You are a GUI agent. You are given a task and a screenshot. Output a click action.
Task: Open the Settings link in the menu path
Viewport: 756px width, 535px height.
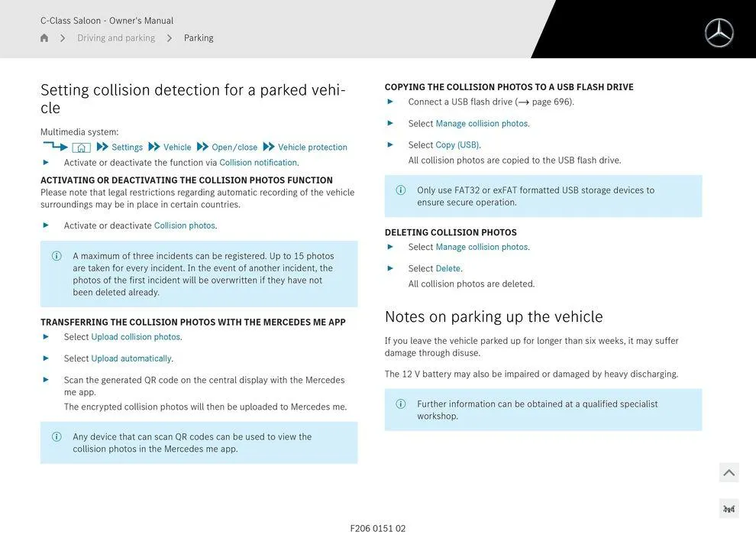coord(127,148)
